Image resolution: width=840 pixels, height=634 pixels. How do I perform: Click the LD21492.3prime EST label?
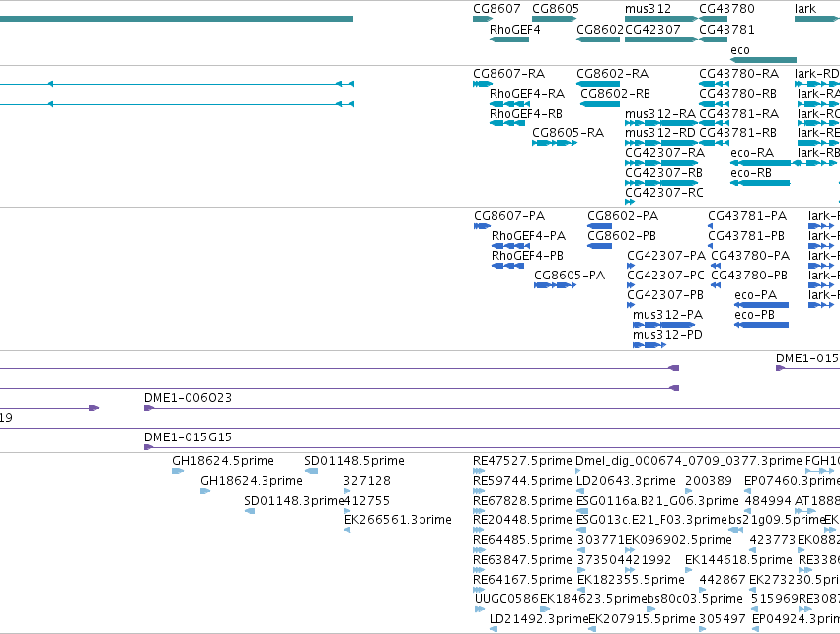coord(539,619)
